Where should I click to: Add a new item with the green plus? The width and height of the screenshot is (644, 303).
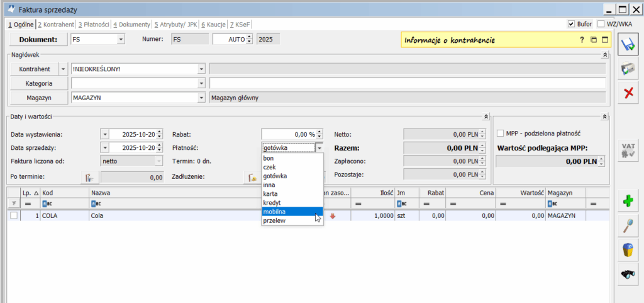[x=627, y=202]
